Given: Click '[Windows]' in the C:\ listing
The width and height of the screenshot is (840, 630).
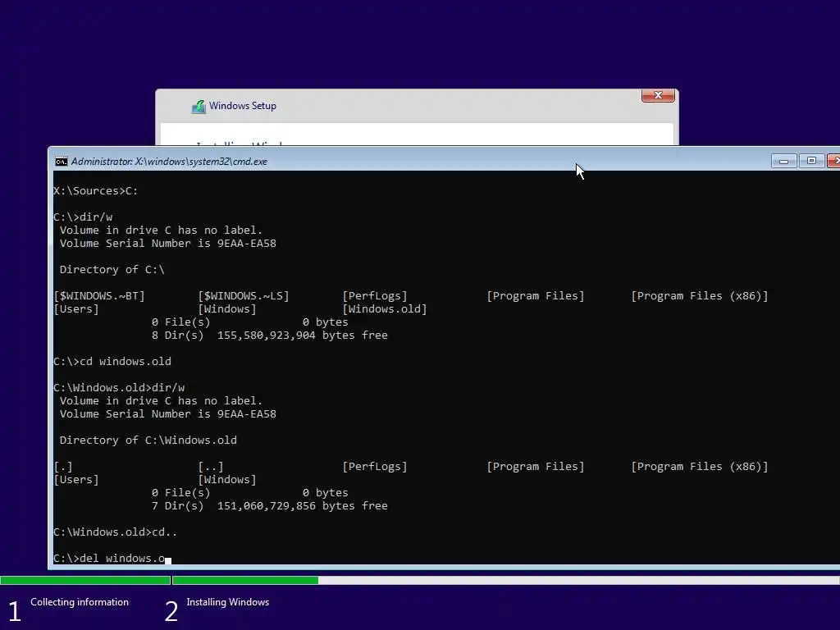Looking at the screenshot, I should tap(227, 309).
